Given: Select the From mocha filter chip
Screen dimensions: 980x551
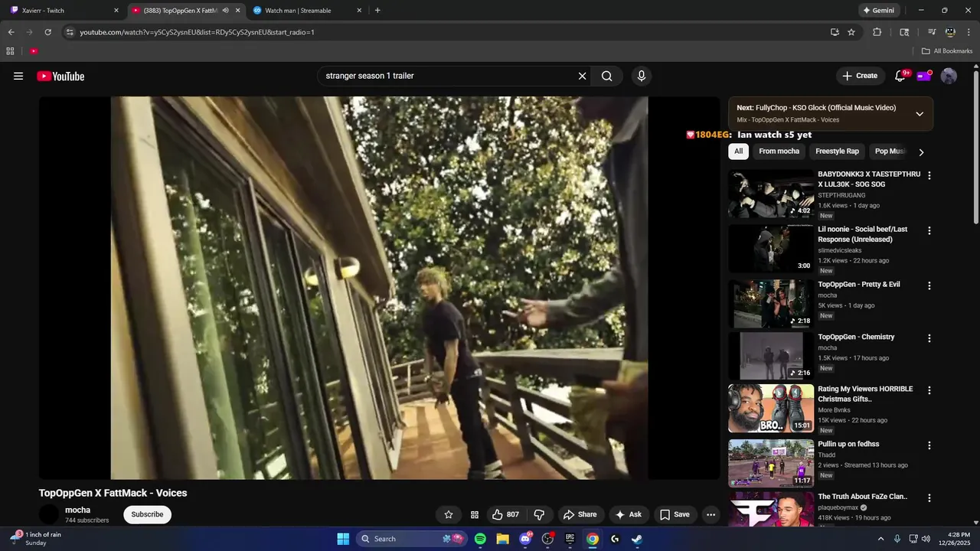Looking at the screenshot, I should click(779, 152).
